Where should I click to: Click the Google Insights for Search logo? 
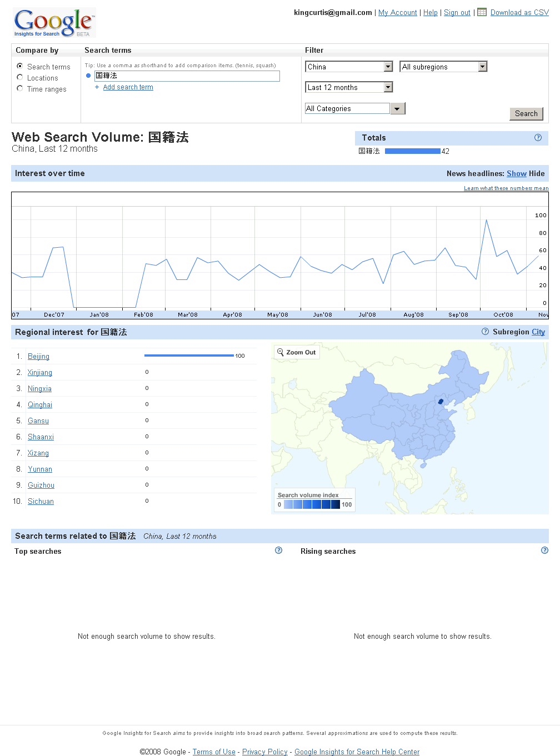point(54,23)
